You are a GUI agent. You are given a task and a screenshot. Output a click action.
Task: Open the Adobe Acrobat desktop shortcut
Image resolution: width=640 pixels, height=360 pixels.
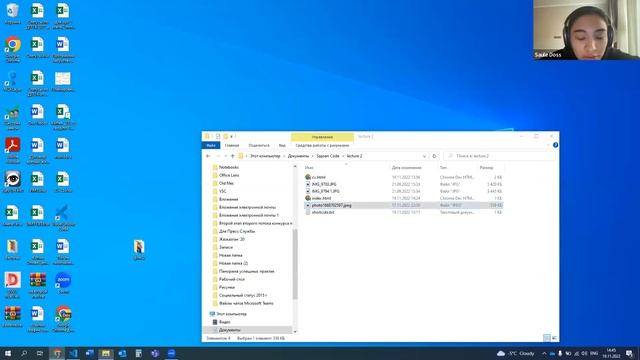click(x=13, y=149)
